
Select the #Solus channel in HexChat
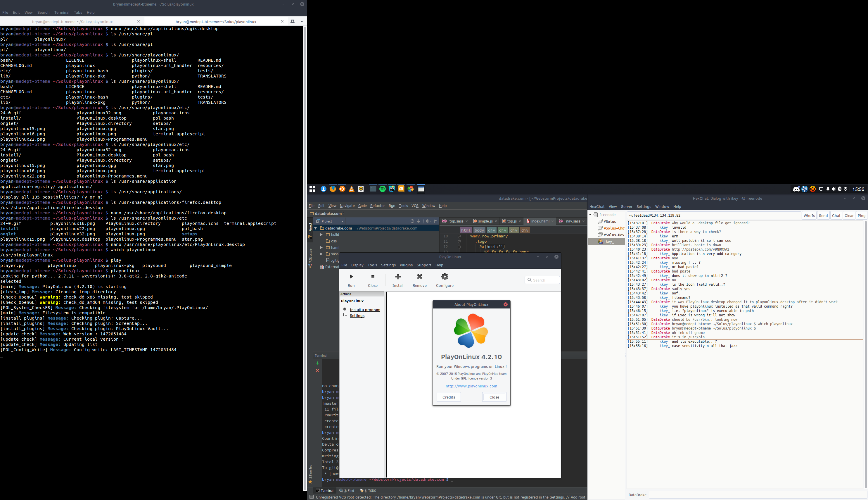pyautogui.click(x=610, y=222)
